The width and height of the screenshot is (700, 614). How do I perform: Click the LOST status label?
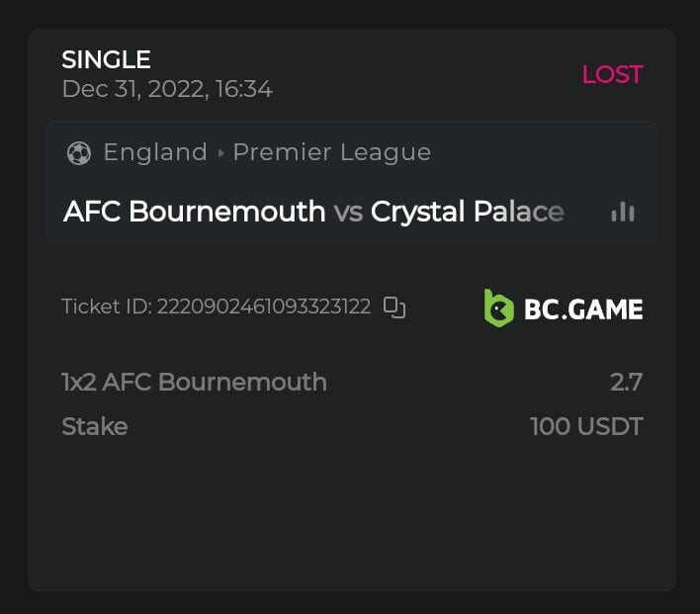(612, 74)
